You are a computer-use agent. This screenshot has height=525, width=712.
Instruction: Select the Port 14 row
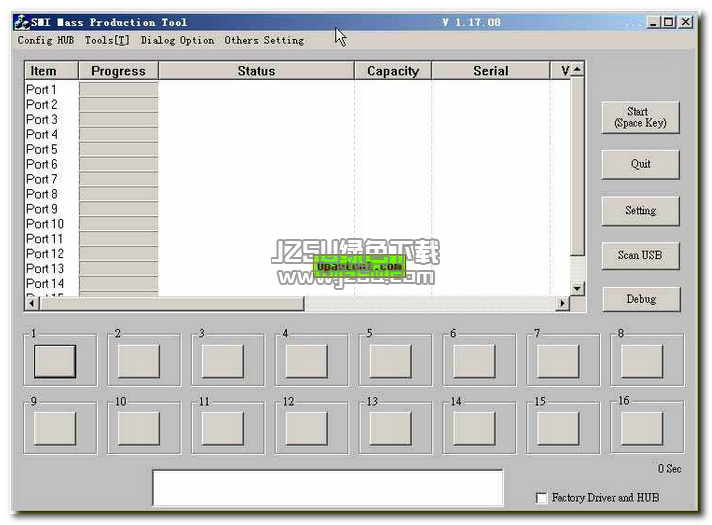click(297, 283)
